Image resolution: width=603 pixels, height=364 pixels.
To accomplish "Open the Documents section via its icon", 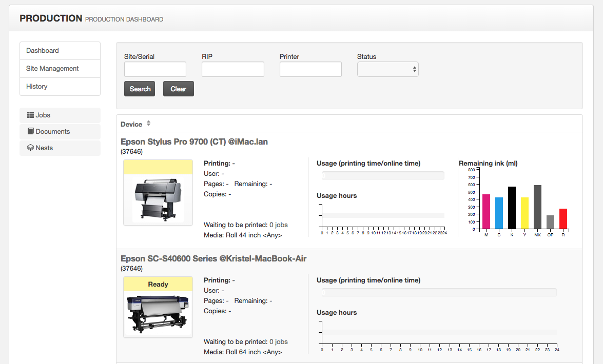I will point(31,131).
